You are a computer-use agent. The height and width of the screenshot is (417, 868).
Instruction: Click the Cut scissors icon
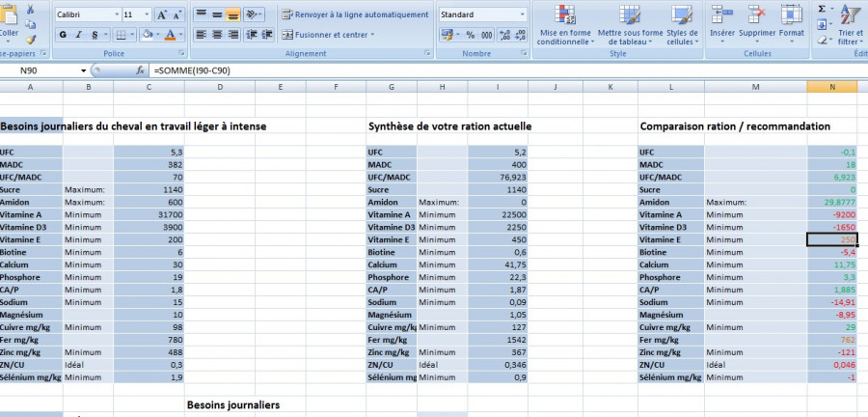(x=30, y=10)
